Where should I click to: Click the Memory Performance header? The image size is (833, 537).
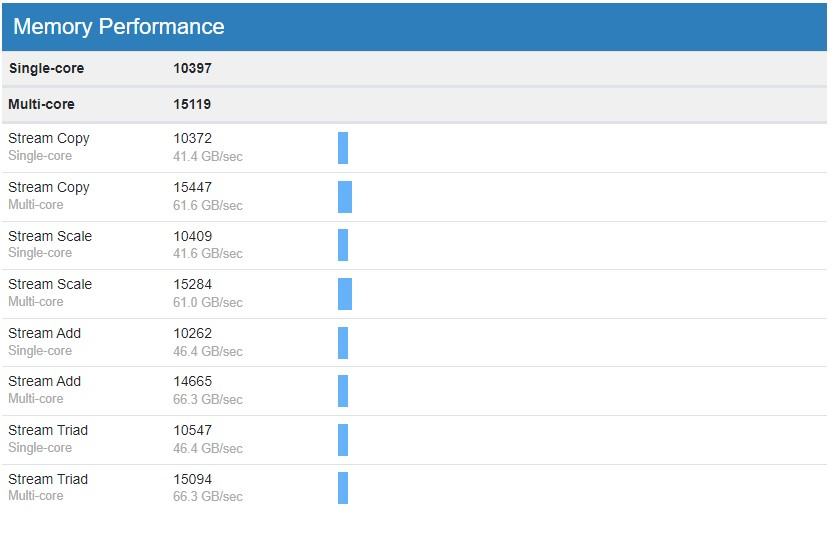tap(118, 27)
